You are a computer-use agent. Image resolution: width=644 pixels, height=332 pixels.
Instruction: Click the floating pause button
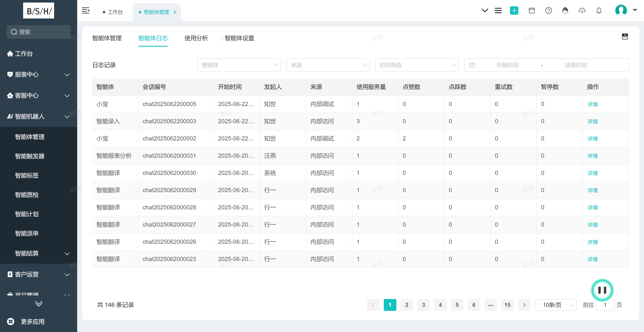pos(602,290)
